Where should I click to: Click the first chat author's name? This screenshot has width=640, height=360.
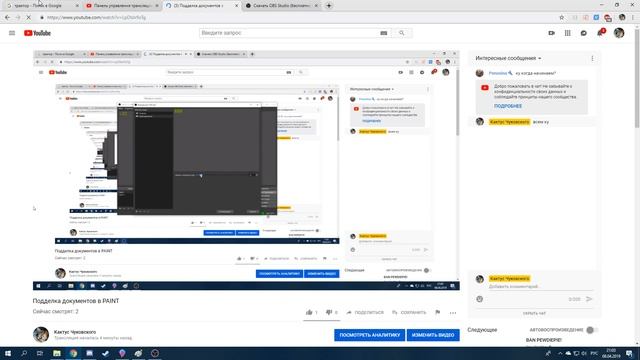498,73
